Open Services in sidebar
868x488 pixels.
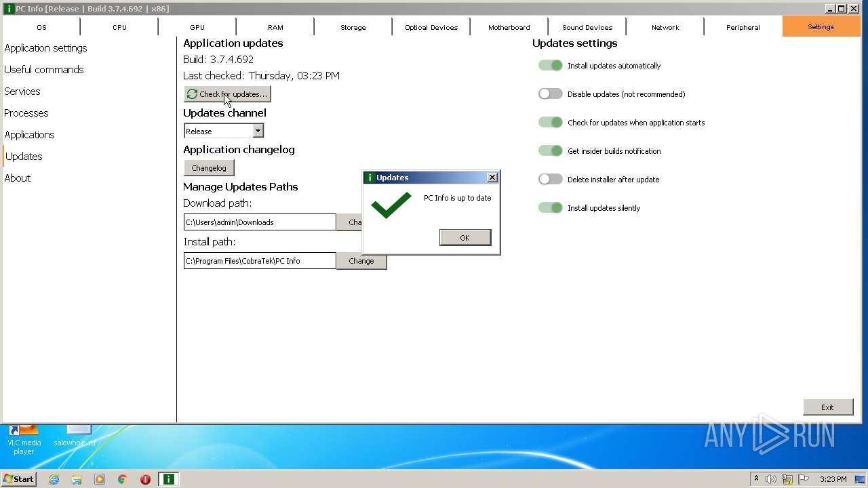(22, 91)
